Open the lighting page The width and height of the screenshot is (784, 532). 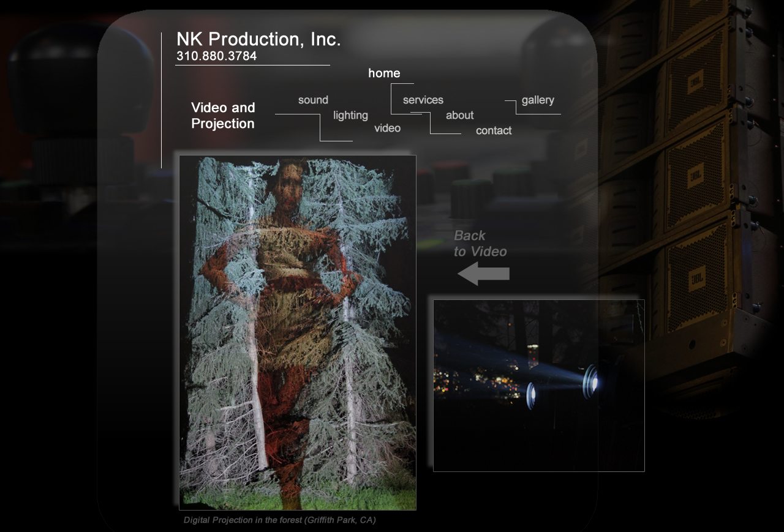tap(350, 116)
